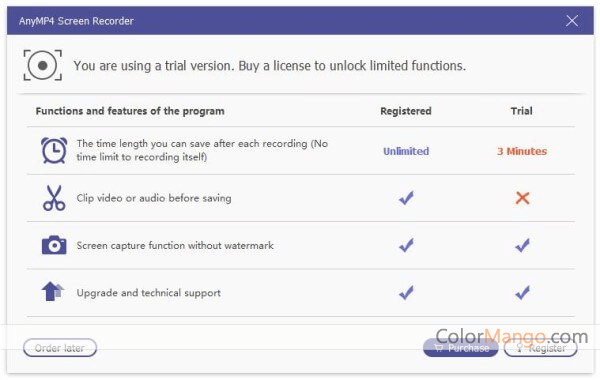Click the screen recorder logo icon
The width and height of the screenshot is (600, 380).
42,65
